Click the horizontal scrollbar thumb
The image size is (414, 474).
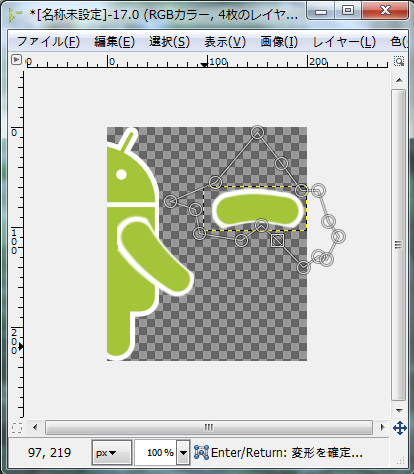(x=209, y=427)
